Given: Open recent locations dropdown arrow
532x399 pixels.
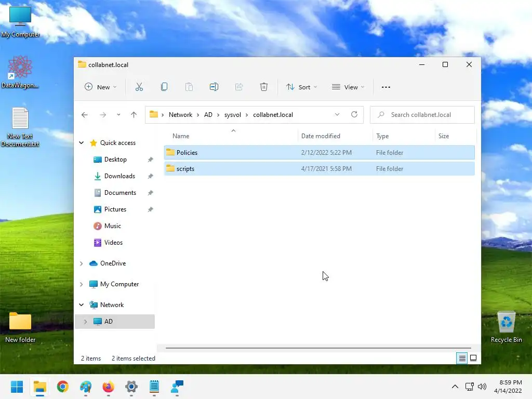Looking at the screenshot, I should click(x=118, y=115).
